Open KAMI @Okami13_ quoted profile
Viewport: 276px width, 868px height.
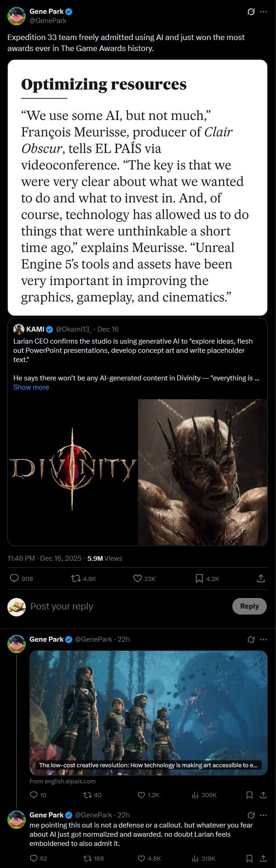pos(35,329)
